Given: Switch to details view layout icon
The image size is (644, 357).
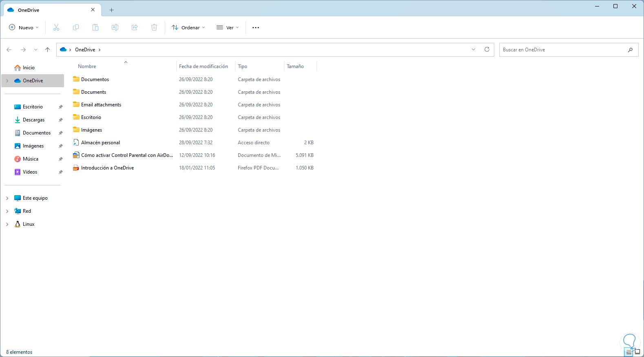Looking at the screenshot, I should pos(629,352).
